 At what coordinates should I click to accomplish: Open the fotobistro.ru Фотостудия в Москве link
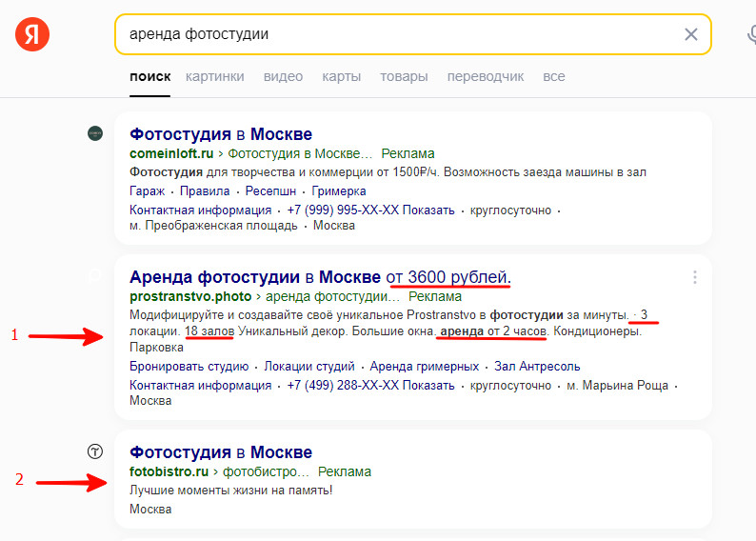(x=221, y=452)
